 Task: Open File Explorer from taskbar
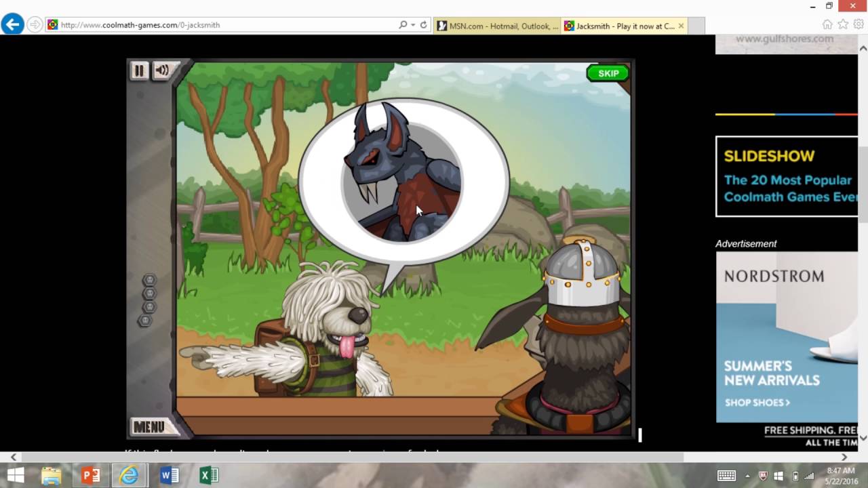tap(52, 476)
